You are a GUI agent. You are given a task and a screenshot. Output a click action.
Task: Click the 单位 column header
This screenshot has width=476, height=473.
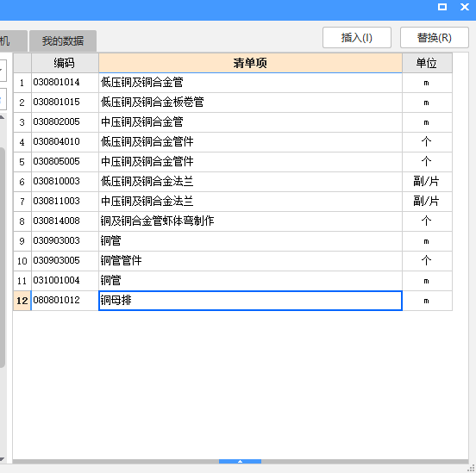pos(427,63)
